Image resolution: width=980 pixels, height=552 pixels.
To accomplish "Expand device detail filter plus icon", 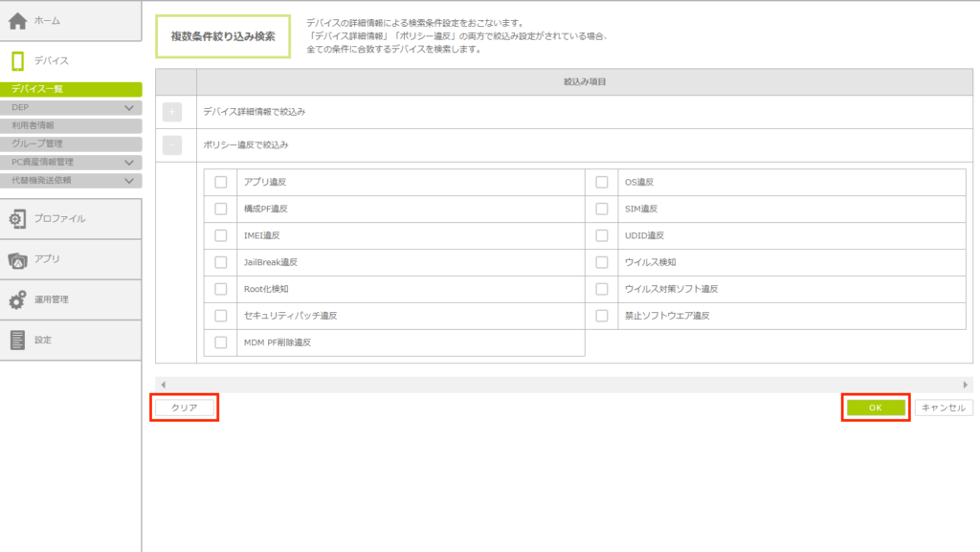I will tap(172, 112).
